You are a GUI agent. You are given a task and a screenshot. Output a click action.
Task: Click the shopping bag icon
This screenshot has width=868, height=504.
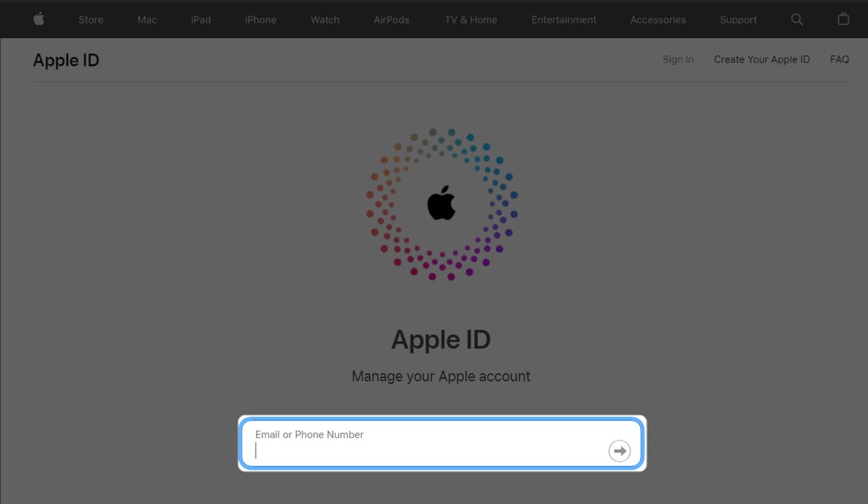click(x=843, y=19)
